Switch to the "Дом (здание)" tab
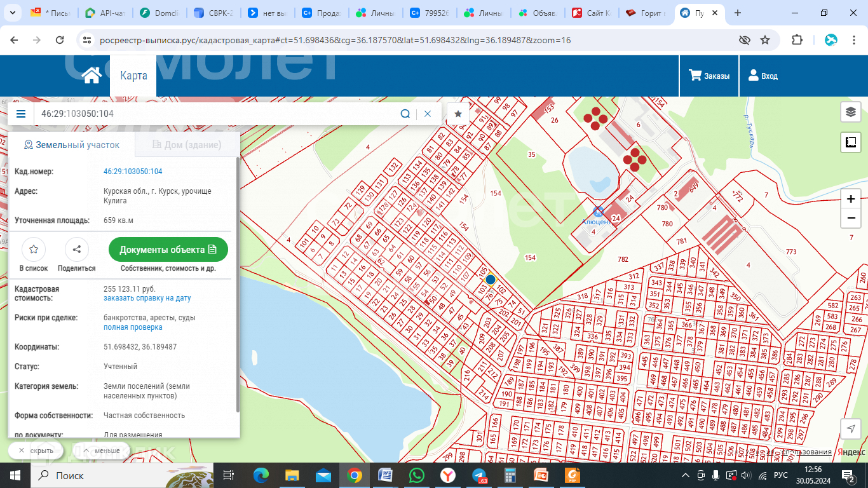 coord(187,145)
